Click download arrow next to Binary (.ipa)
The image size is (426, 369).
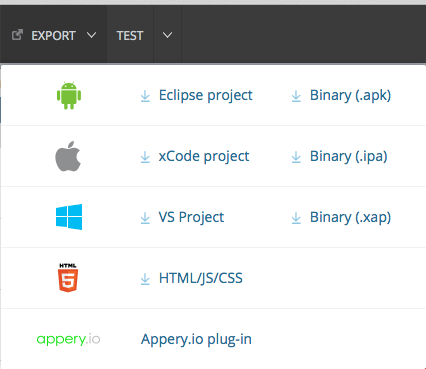point(296,157)
